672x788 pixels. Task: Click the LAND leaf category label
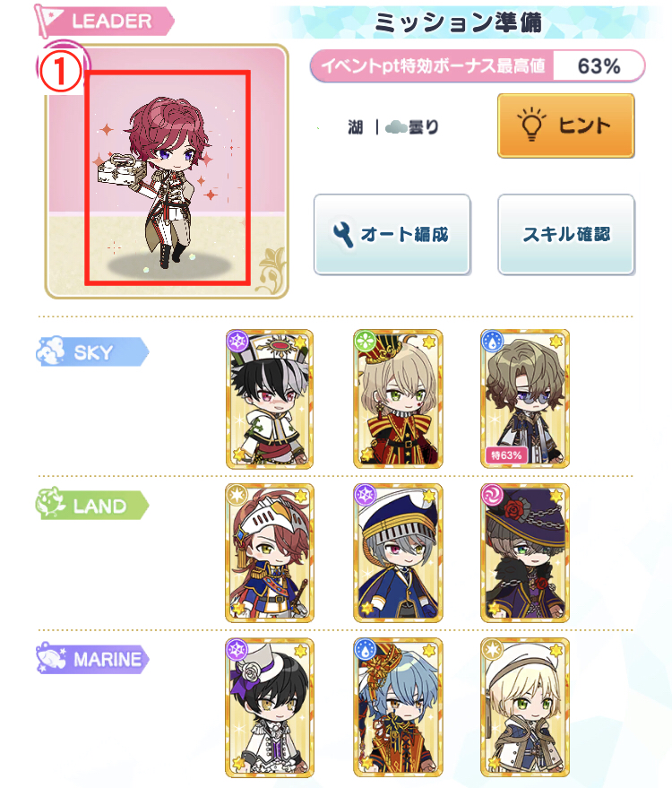(92, 504)
